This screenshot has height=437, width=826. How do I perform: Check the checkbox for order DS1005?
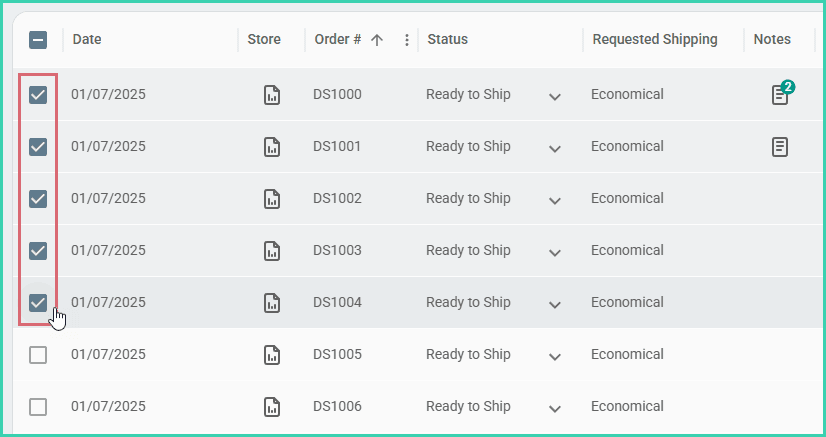tap(38, 355)
